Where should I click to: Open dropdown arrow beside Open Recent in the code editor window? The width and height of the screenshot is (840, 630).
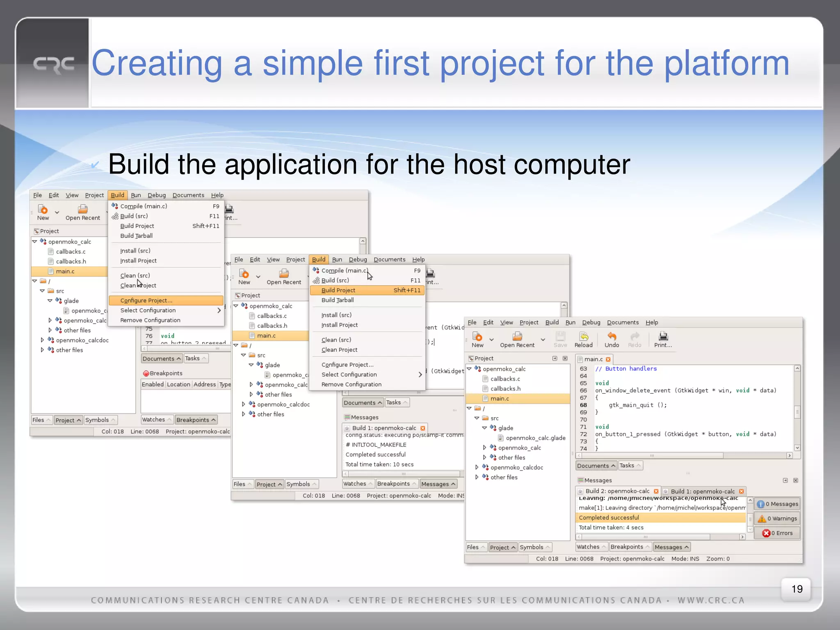click(543, 340)
